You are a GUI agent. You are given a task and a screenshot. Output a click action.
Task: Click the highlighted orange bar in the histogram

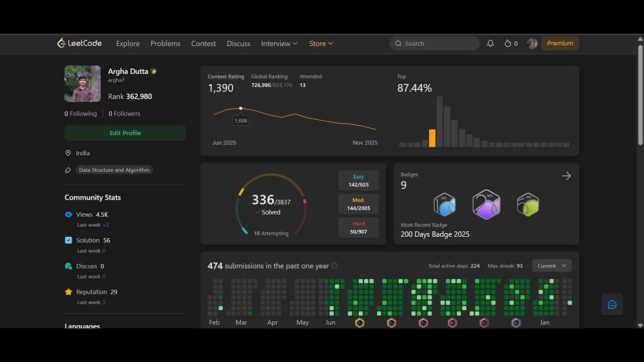click(x=432, y=138)
